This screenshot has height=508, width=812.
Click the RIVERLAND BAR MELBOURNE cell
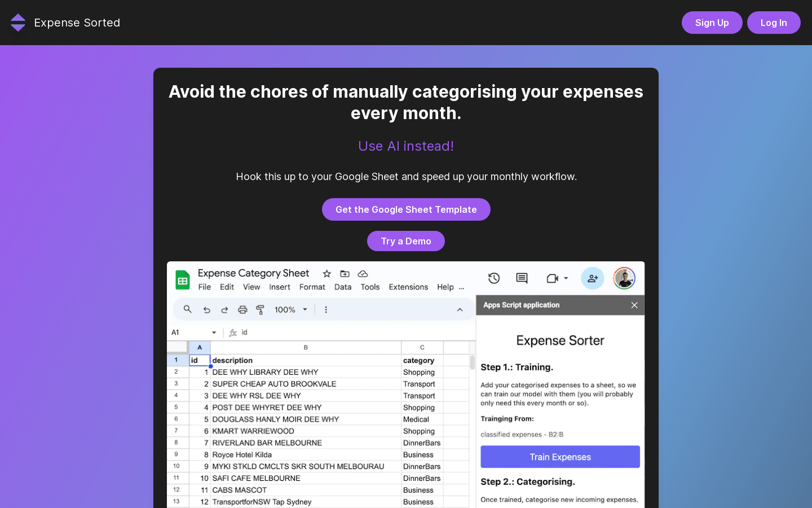coord(306,443)
